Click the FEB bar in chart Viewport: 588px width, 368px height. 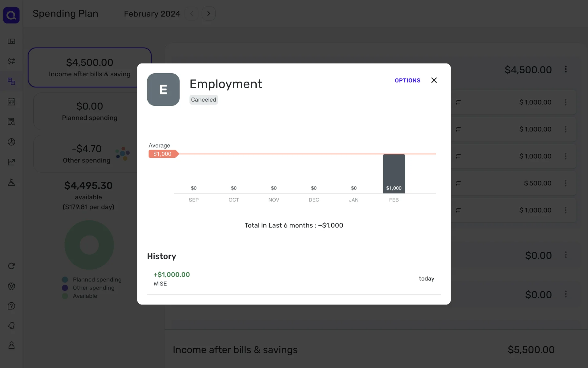click(x=394, y=174)
